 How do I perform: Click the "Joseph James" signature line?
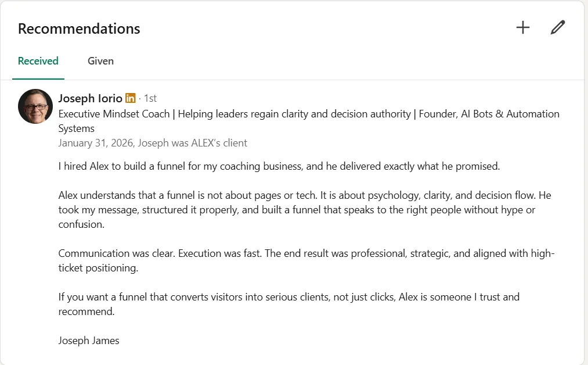(x=89, y=341)
